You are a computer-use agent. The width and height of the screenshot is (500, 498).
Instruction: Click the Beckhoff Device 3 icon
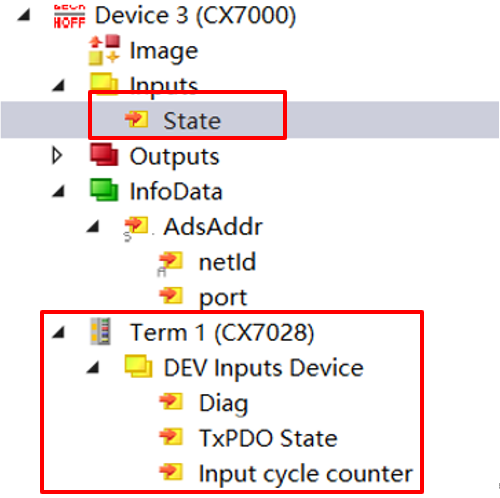coord(70,16)
